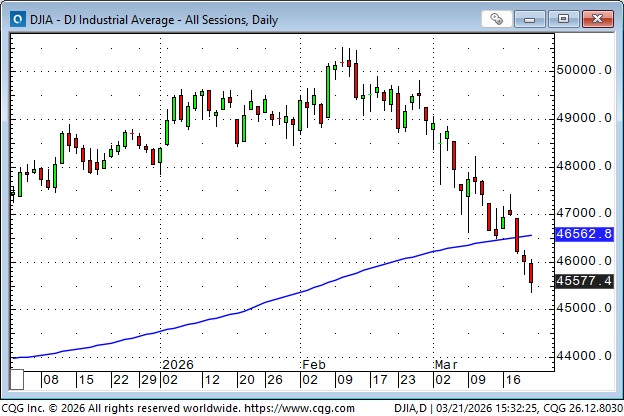Select the Feb month marker on time axis

coord(312,365)
